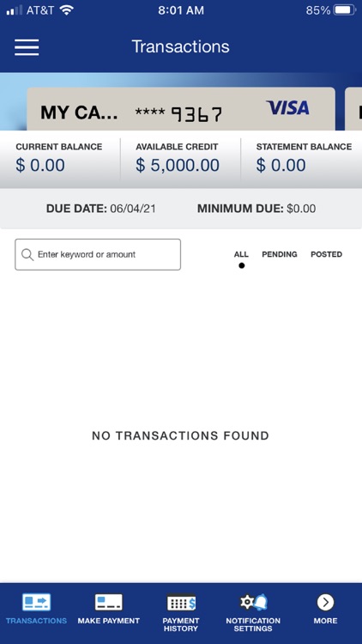The image size is (362, 644).
Task: Open the hamburger menu
Action: (27, 47)
